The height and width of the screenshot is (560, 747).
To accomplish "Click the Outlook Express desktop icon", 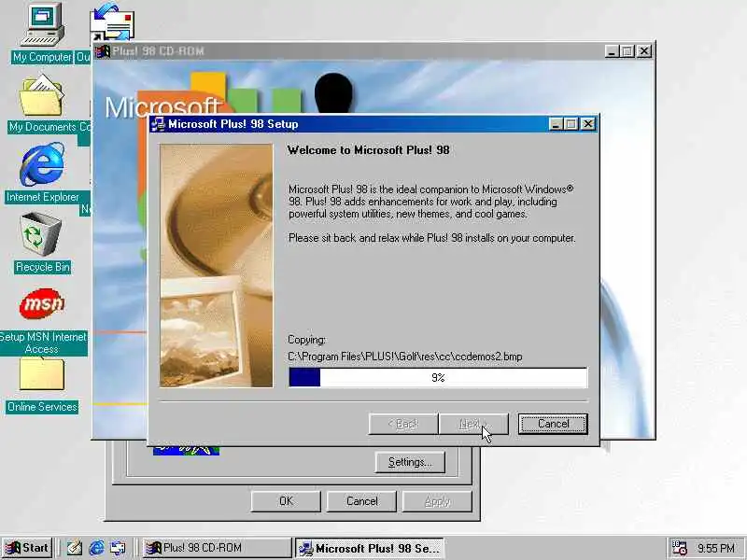I will (112, 21).
